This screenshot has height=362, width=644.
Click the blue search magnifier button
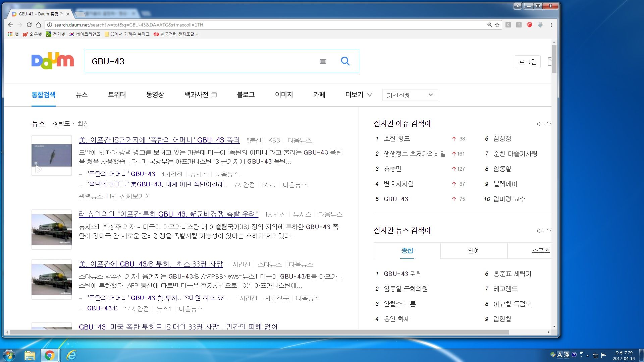345,61
